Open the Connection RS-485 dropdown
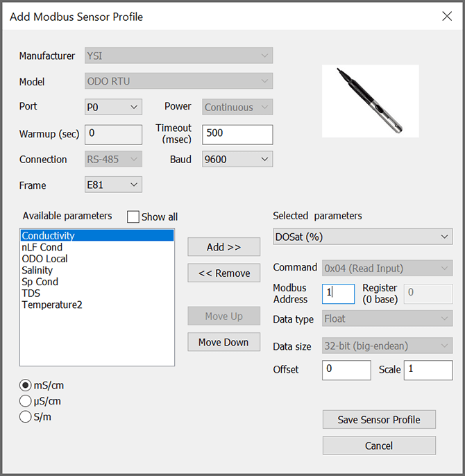This screenshot has width=465, height=476. click(x=113, y=159)
